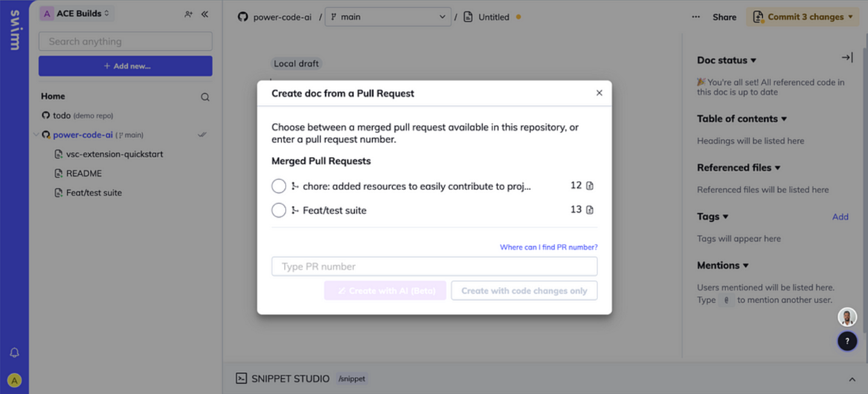This screenshot has width=868, height=394.
Task: Close the Create doc dialog
Action: (x=599, y=93)
